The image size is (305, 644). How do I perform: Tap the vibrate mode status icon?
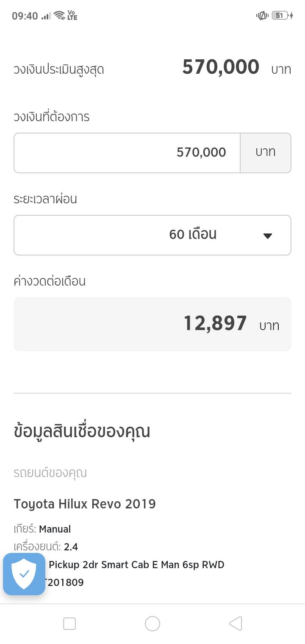[262, 16]
